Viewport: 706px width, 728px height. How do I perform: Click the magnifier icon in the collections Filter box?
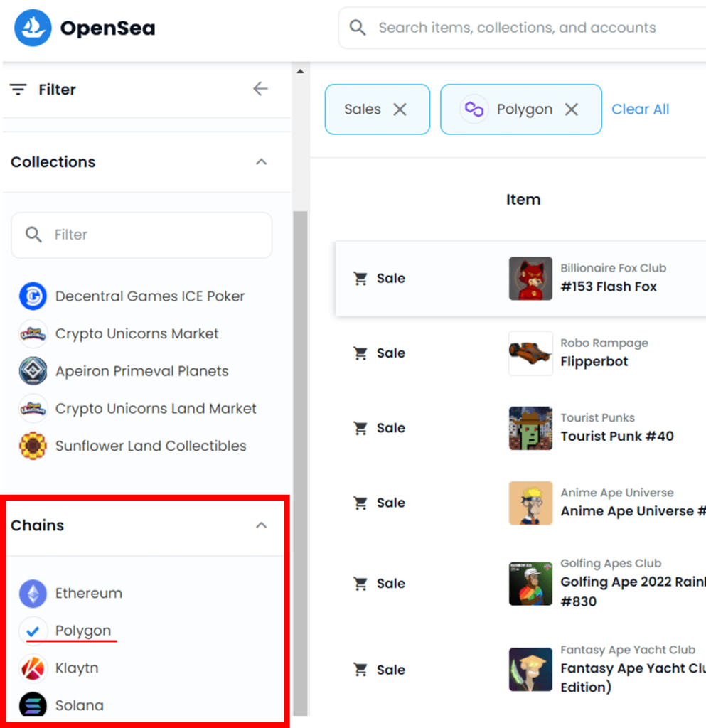point(33,235)
